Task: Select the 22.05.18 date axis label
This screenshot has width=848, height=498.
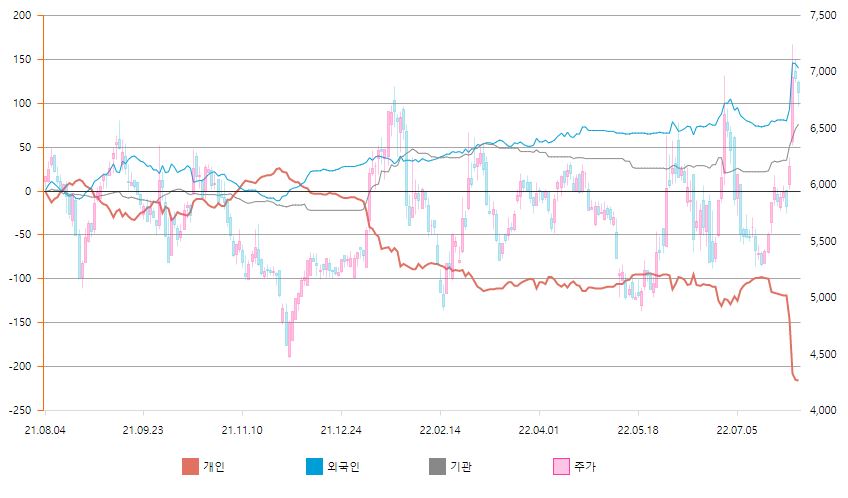Action: tap(638, 430)
